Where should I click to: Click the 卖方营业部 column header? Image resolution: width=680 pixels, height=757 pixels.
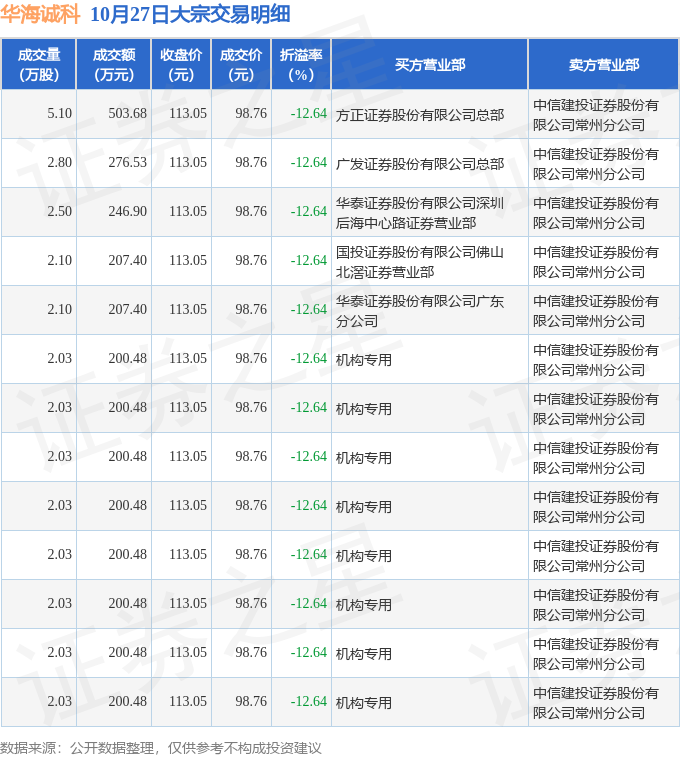[603, 64]
